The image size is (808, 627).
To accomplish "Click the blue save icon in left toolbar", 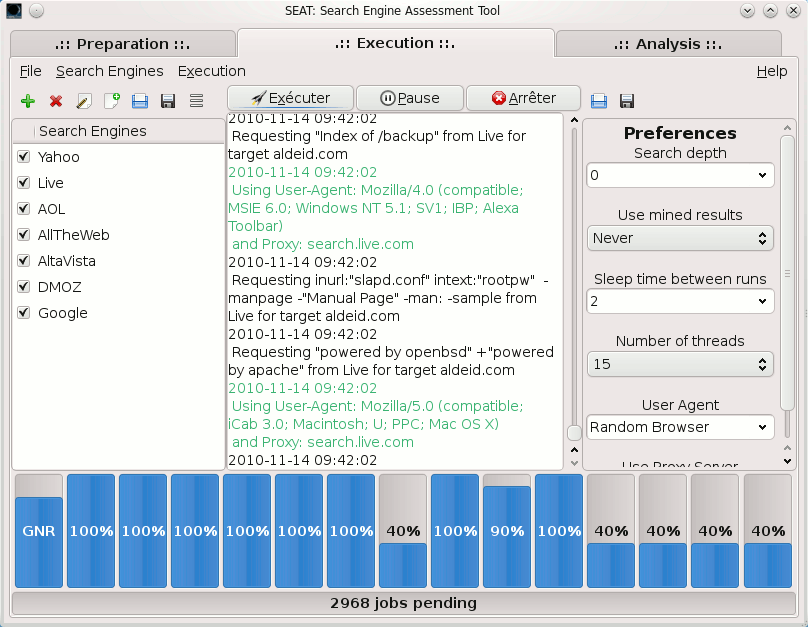I will [140, 101].
